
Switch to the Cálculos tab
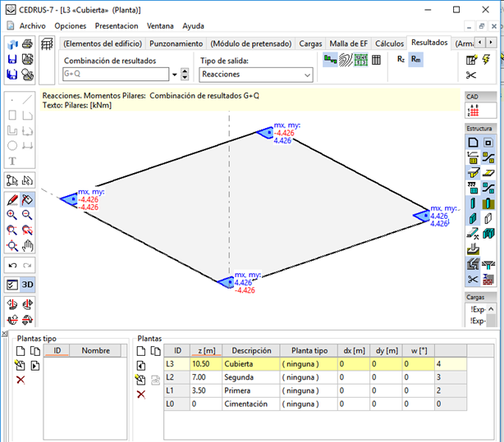click(388, 43)
